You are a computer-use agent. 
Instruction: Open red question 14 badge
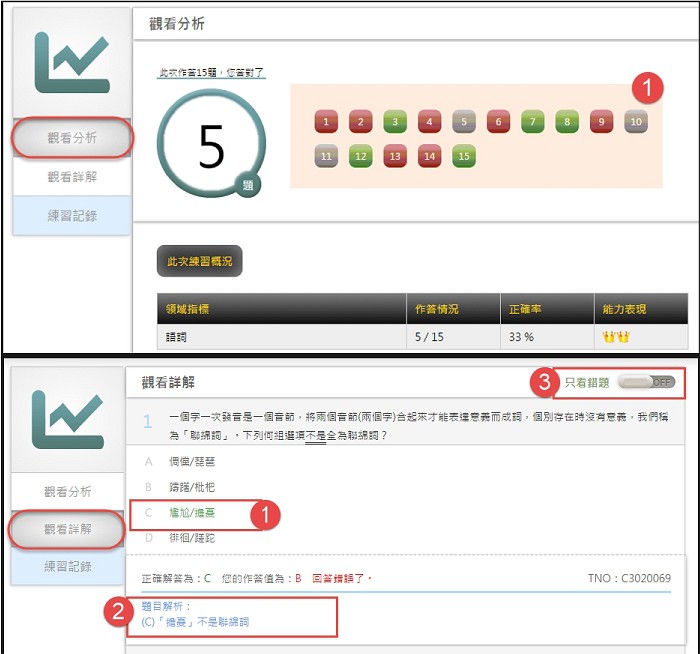pos(429,156)
